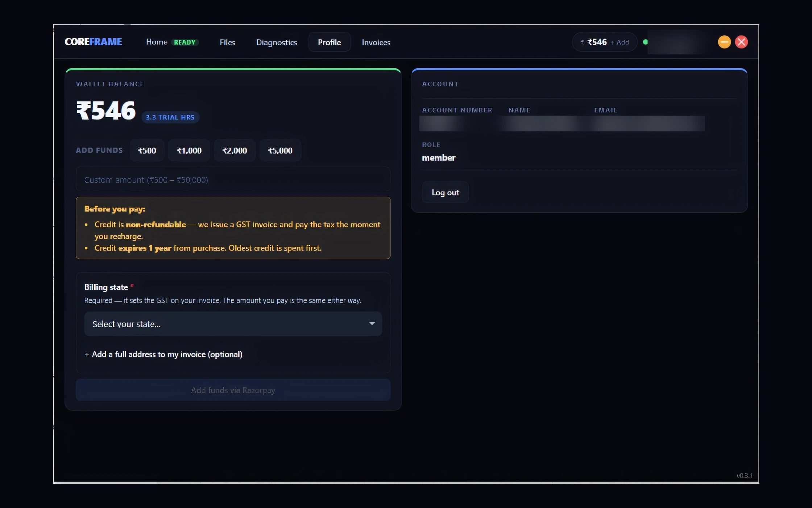Click the v0.3.1 version label
The height and width of the screenshot is (508, 812).
[745, 475]
